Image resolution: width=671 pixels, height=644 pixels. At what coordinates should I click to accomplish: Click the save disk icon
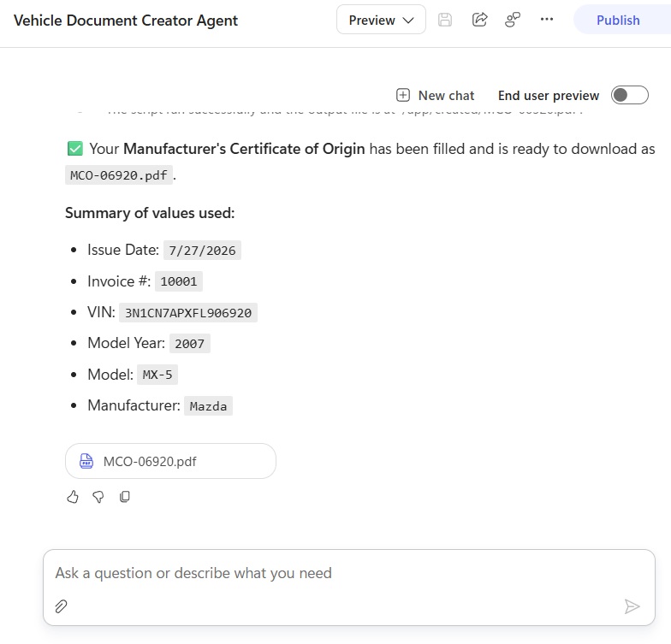(x=445, y=20)
